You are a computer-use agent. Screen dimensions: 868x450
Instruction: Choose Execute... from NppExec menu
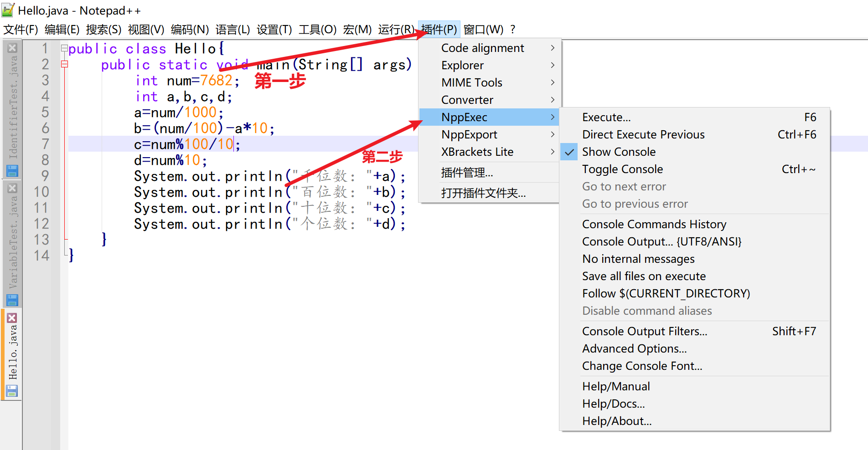tap(695, 117)
